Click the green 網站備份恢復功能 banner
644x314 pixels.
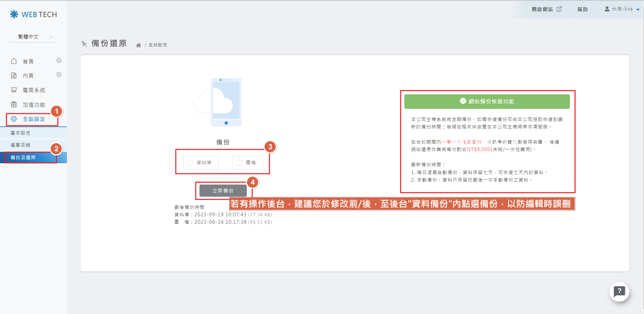[x=487, y=101]
